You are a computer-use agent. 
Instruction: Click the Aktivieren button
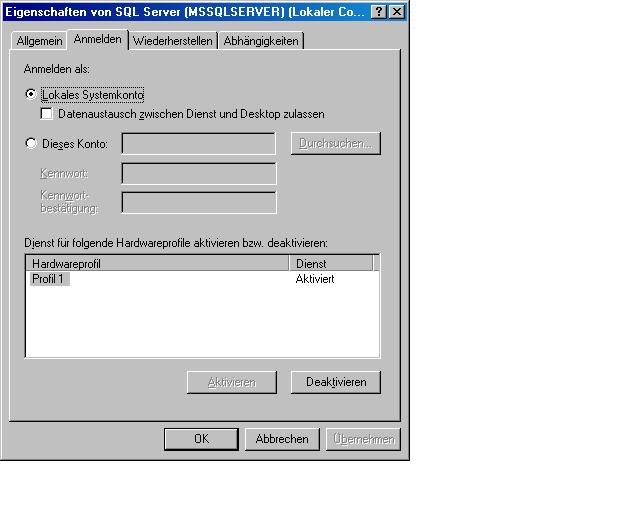[x=232, y=382]
